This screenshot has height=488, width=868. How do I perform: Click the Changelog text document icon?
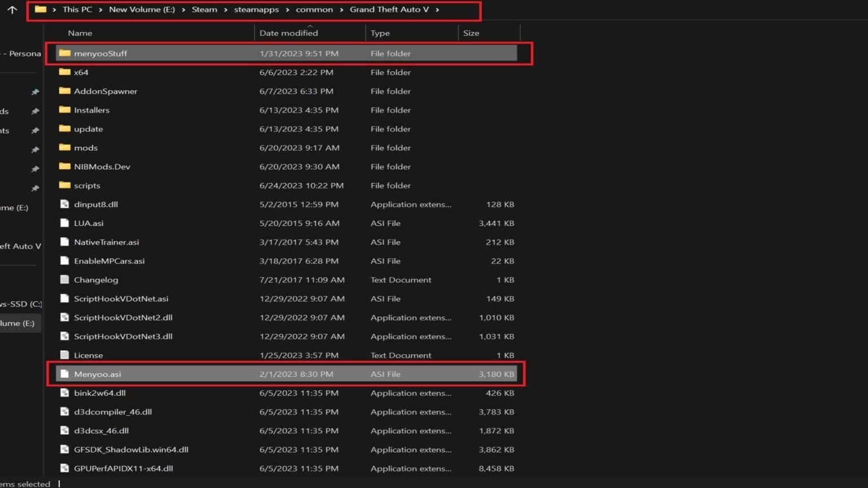(64, 280)
